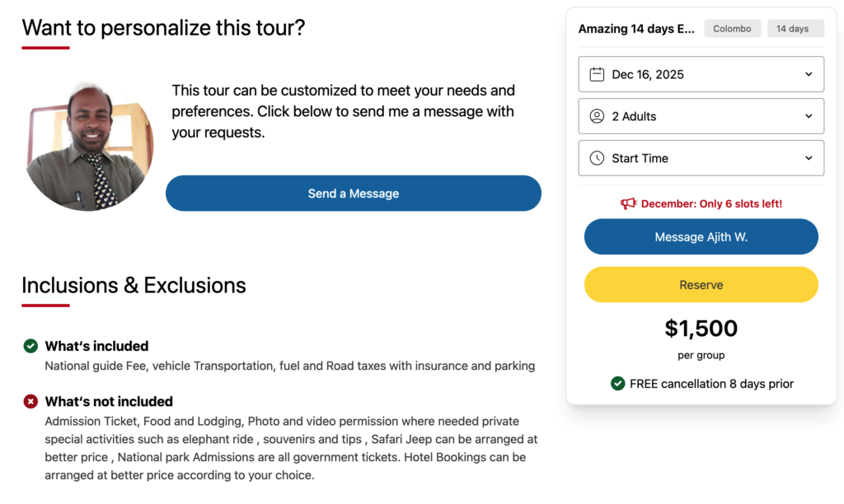The height and width of the screenshot is (504, 844).
Task: Click the clock icon in Start Time field
Action: coord(596,158)
